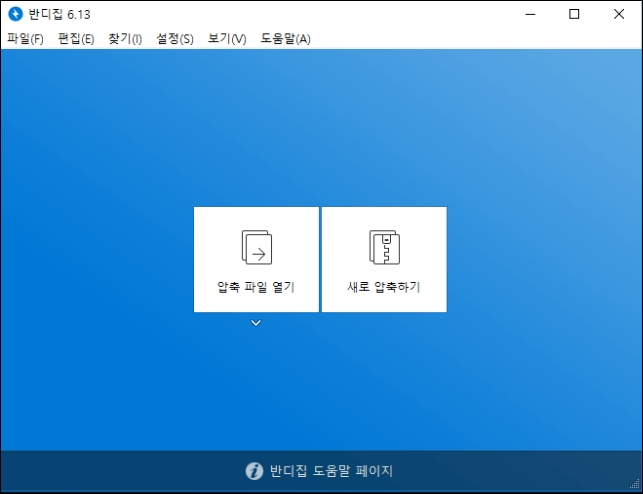Open the 찾기(I) menu
643x494 pixels.
[125, 39]
